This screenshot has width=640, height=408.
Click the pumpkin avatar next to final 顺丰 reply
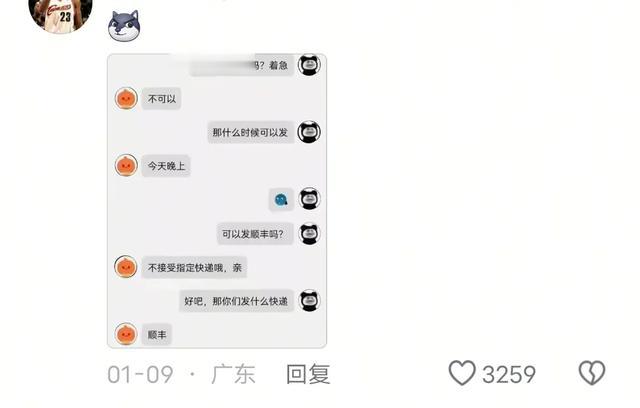[x=126, y=334]
